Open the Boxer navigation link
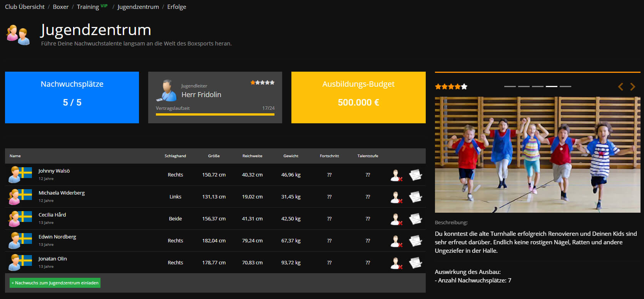This screenshot has width=644, height=299. coord(60,7)
